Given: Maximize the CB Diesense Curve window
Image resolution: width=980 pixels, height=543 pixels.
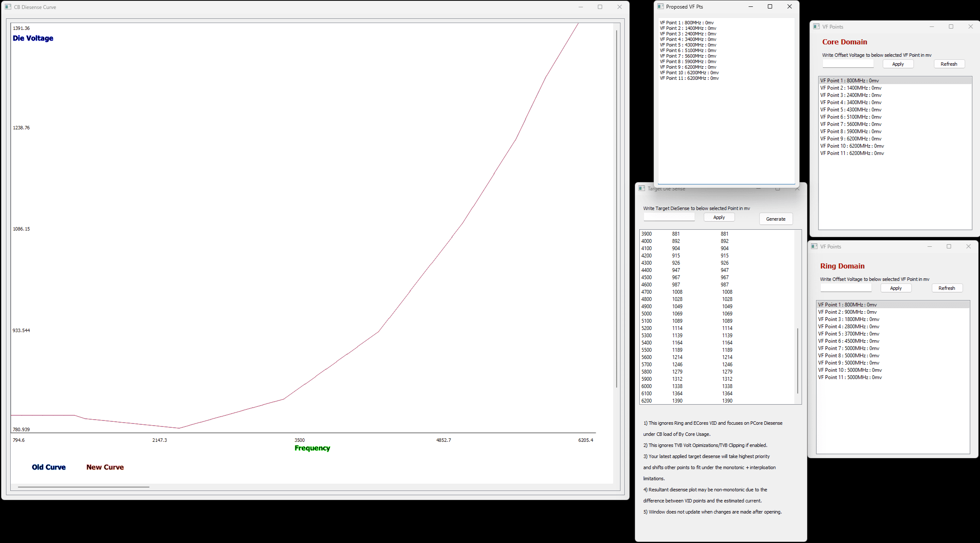Looking at the screenshot, I should click(600, 7).
